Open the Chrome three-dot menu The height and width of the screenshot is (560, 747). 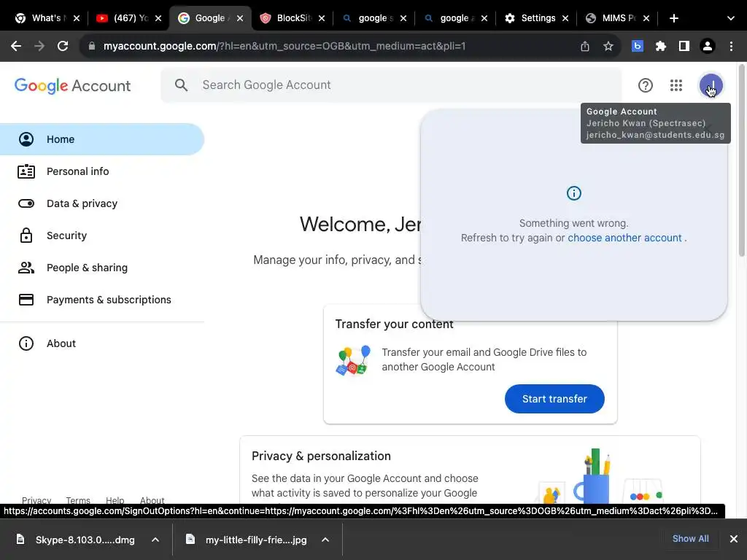[731, 46]
